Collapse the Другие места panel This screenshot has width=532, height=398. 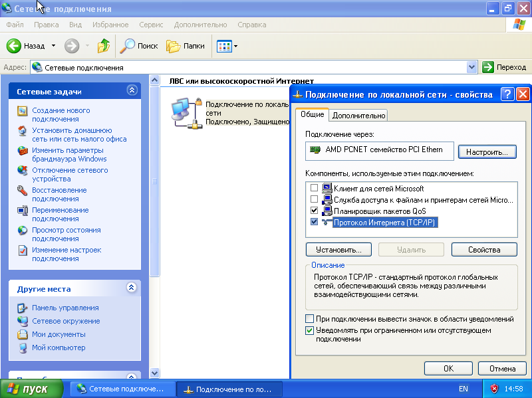pos(132,288)
